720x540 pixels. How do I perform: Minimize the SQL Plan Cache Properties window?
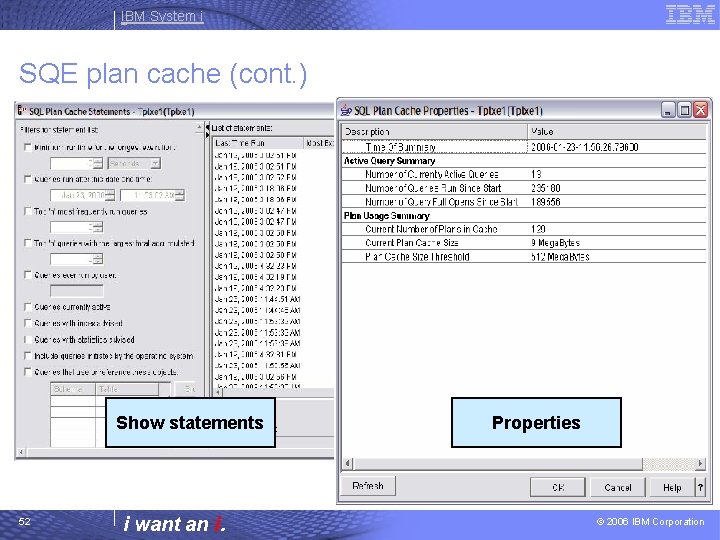click(668, 110)
